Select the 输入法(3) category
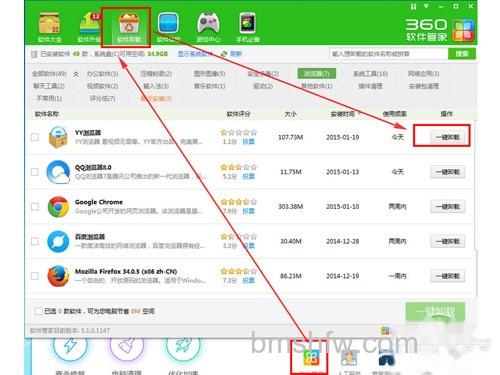Image resolution: width=500 pixels, height=375 pixels. [156, 86]
